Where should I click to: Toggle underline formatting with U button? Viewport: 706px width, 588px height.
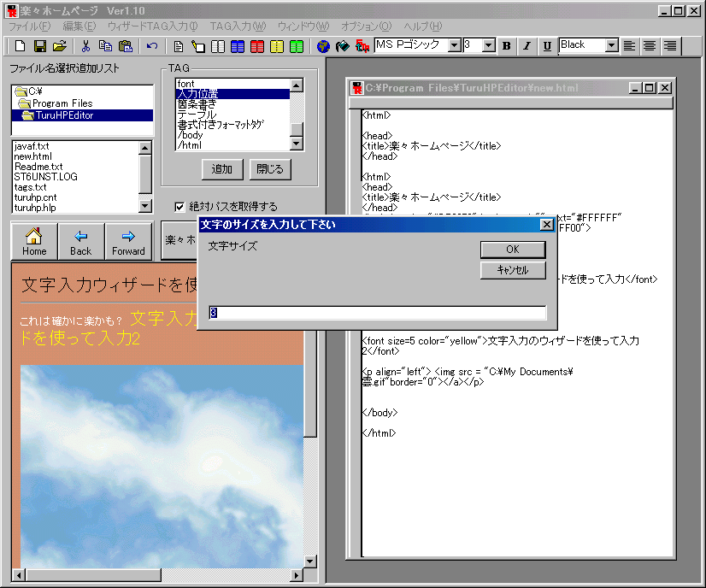[x=547, y=45]
